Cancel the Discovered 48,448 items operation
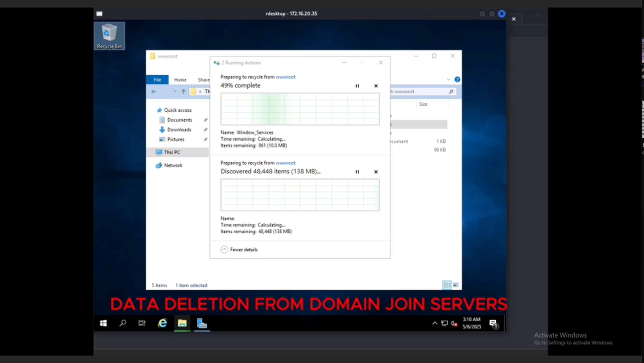 pos(376,172)
